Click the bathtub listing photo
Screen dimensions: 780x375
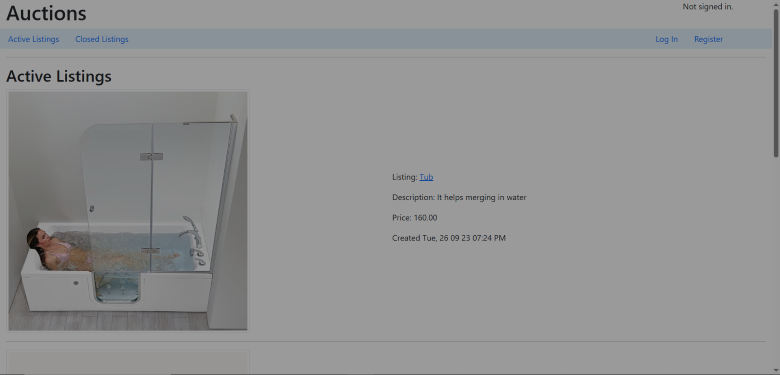click(x=128, y=211)
